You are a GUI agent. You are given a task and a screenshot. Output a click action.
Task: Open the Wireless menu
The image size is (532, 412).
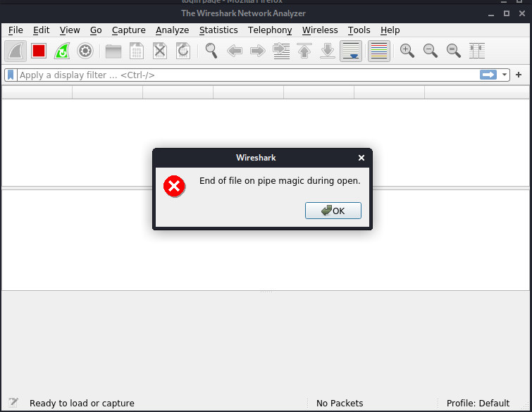click(x=321, y=30)
